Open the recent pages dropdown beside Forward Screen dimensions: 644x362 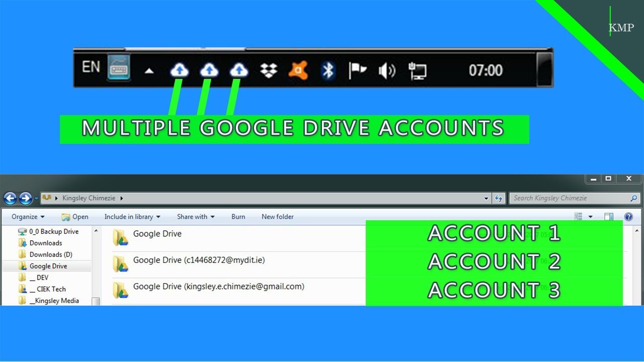pyautogui.click(x=37, y=199)
